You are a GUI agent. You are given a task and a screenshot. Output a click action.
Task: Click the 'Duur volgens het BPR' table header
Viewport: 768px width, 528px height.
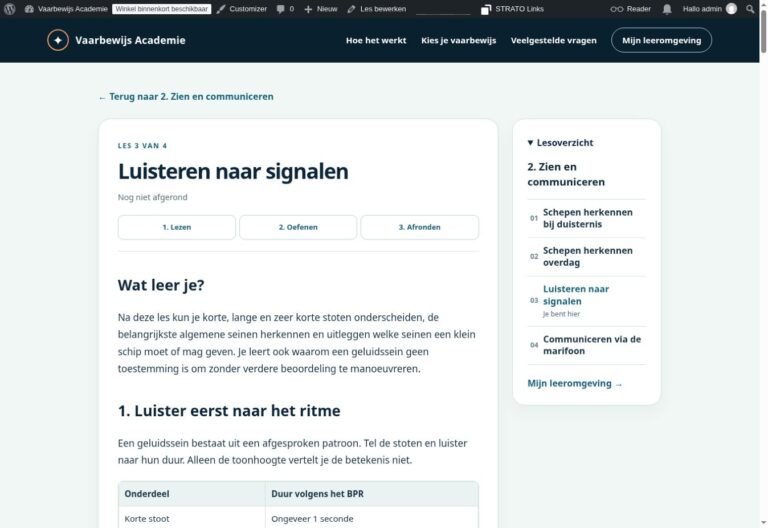pyautogui.click(x=372, y=494)
